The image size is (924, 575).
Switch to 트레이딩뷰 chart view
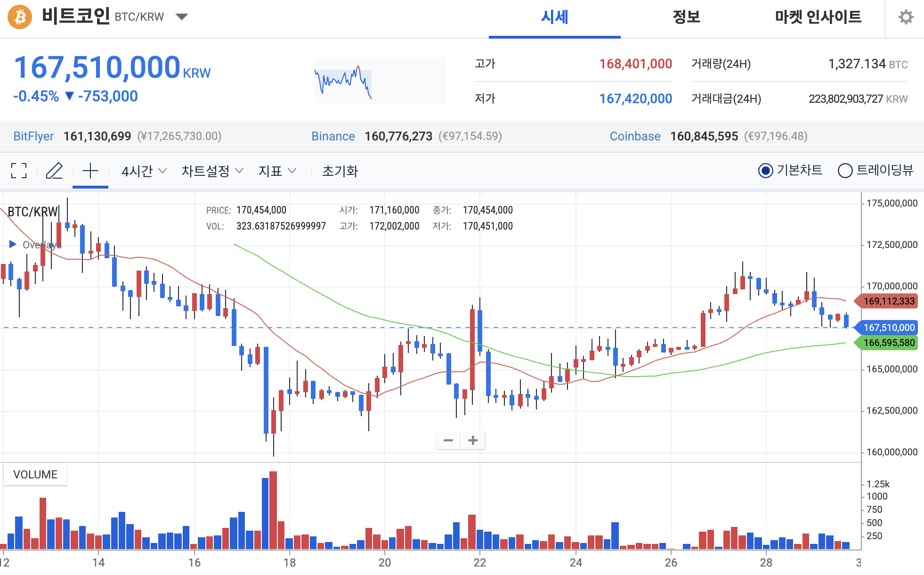pyautogui.click(x=845, y=170)
